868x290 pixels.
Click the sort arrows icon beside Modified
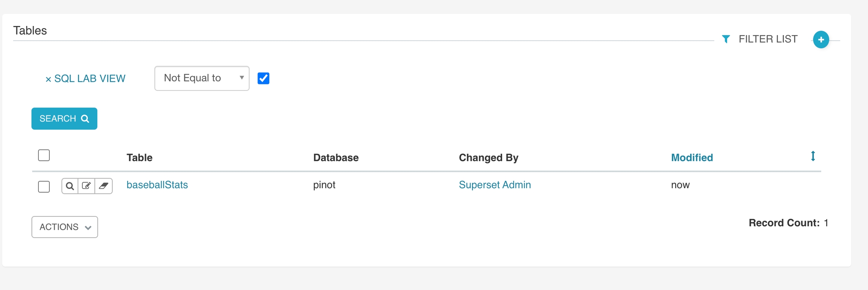813,156
